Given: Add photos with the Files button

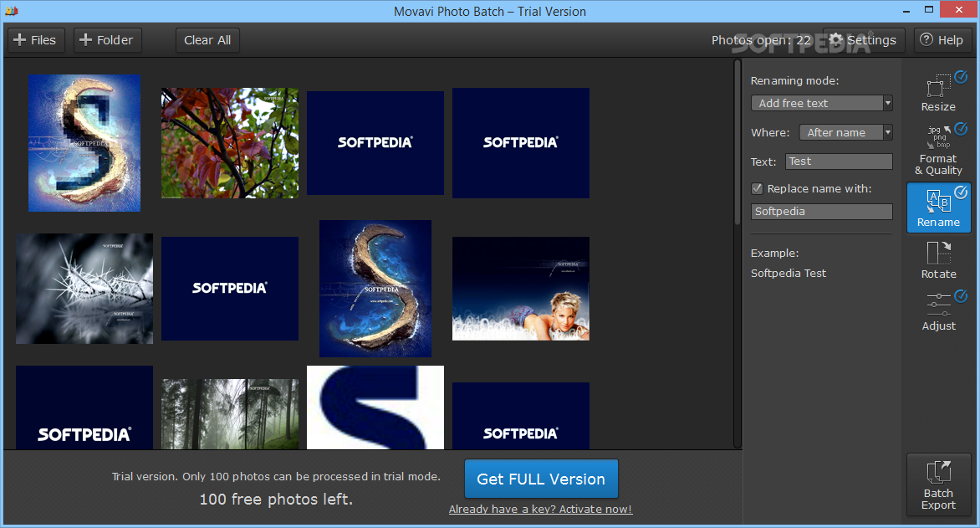Looking at the screenshot, I should point(35,40).
